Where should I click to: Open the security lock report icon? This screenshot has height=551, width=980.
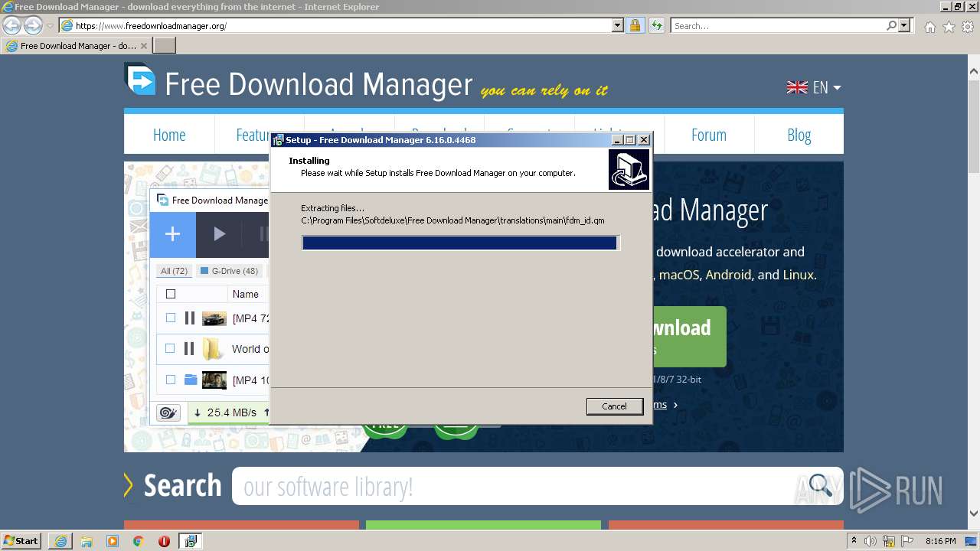pyautogui.click(x=635, y=25)
